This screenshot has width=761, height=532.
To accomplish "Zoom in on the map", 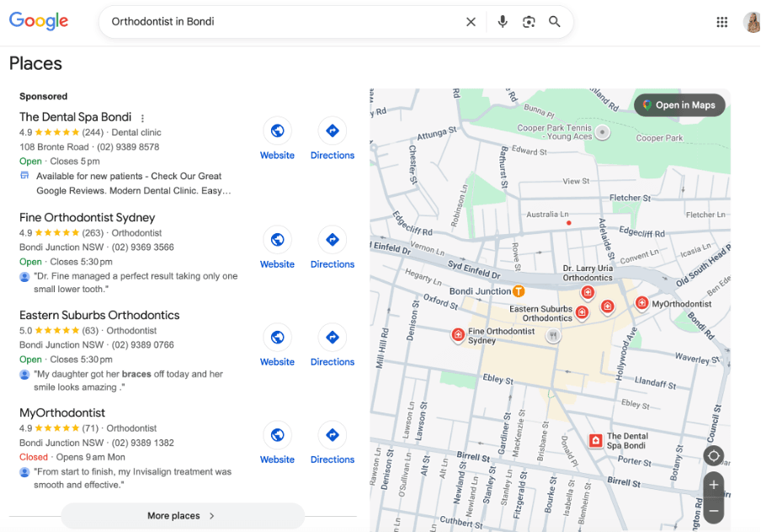I will (714, 484).
